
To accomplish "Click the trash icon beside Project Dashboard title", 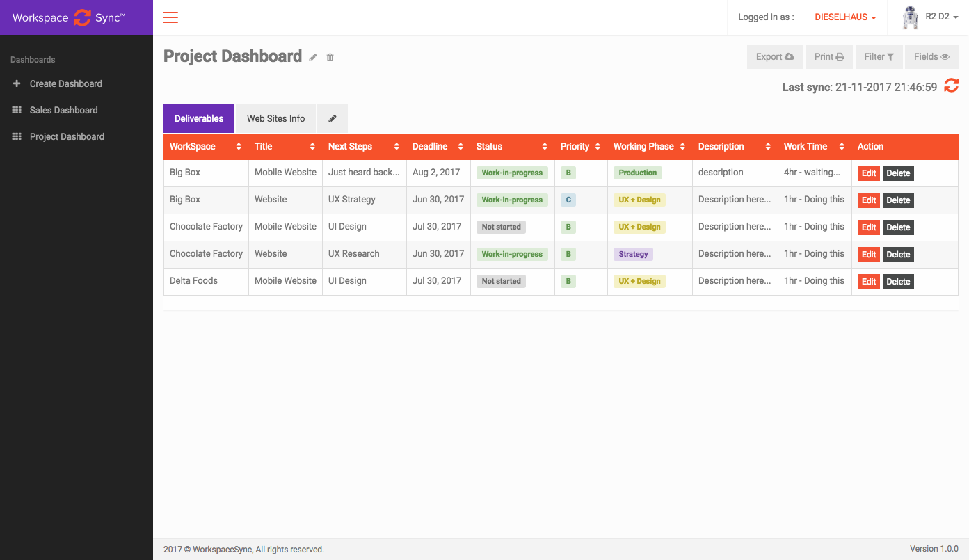I will [x=330, y=58].
